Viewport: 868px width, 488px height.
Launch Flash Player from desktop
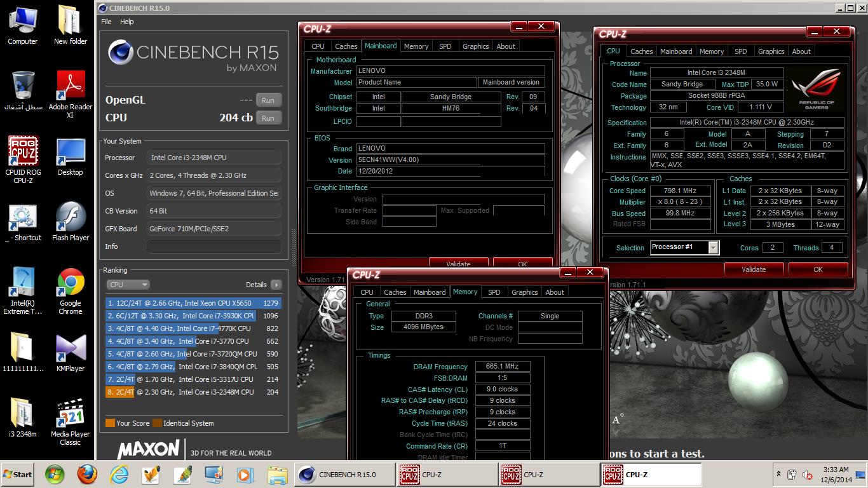(70, 222)
